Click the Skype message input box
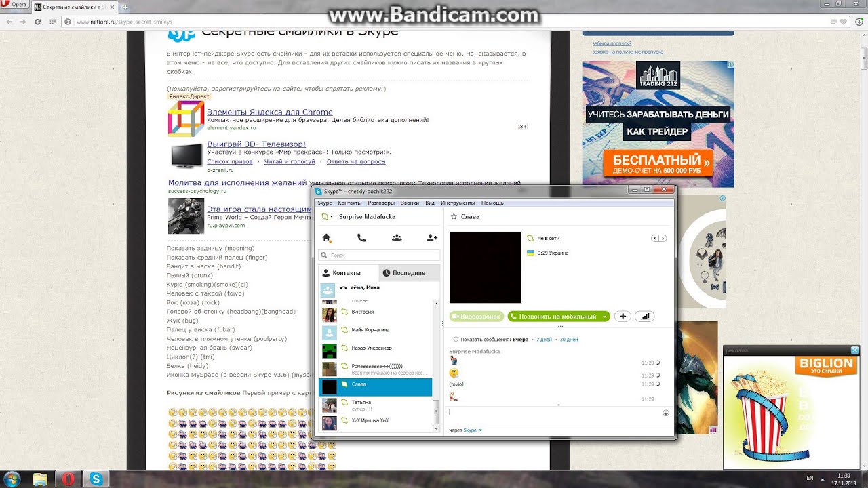The image size is (868, 488). tap(553, 413)
